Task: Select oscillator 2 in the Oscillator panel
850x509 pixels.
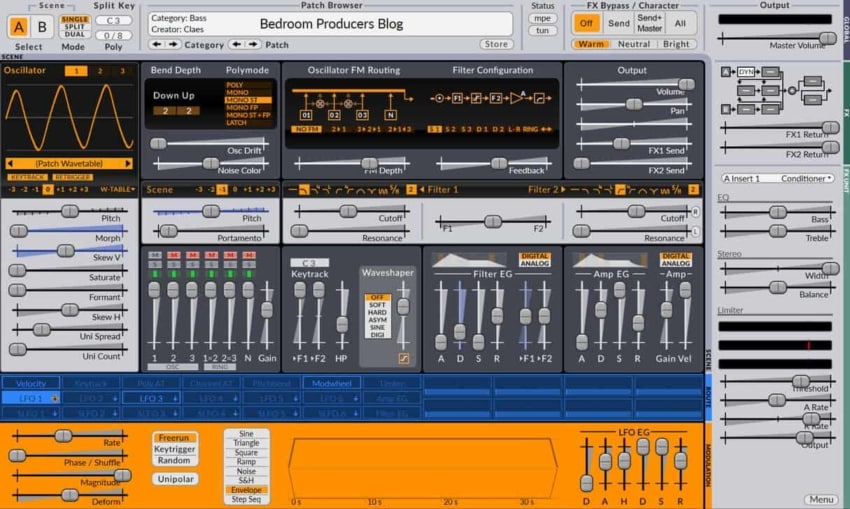Action: point(100,71)
